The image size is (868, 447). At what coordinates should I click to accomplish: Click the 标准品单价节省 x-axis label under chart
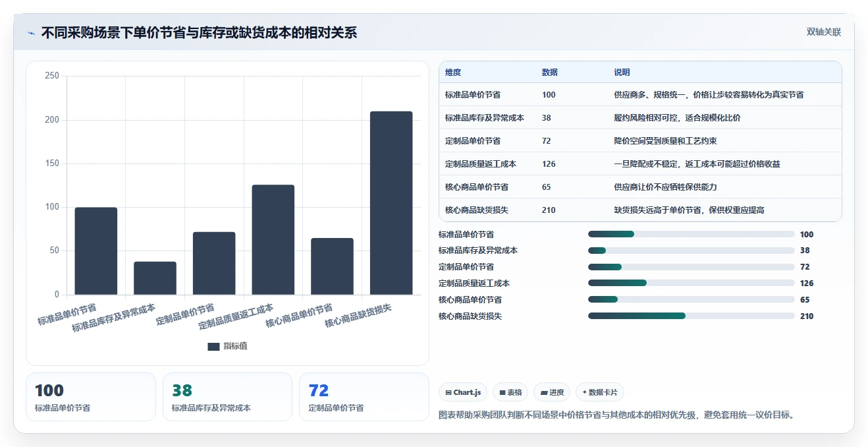(67, 314)
